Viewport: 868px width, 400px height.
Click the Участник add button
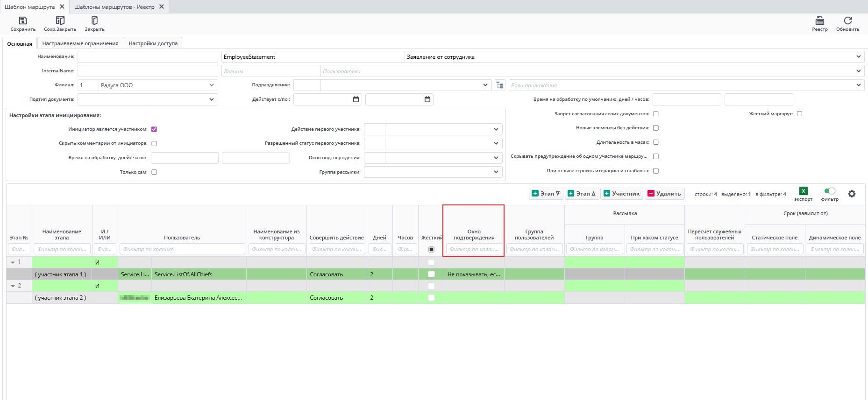coord(622,194)
